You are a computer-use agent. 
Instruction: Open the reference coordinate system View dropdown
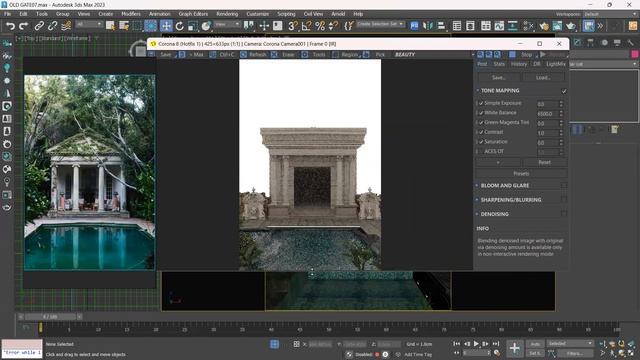[227, 24]
